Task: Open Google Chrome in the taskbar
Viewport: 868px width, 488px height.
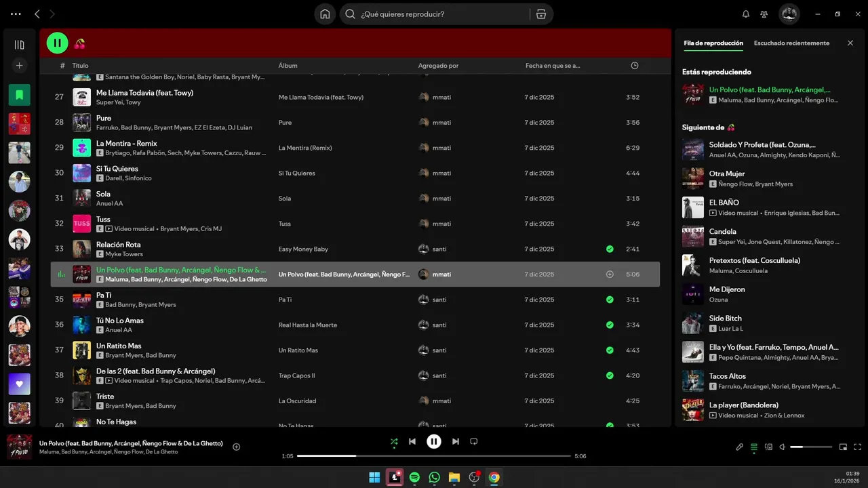Action: (494, 477)
